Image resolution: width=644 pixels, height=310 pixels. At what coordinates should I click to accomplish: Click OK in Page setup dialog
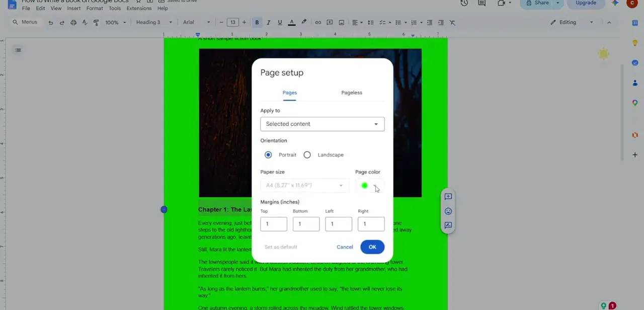(372, 247)
